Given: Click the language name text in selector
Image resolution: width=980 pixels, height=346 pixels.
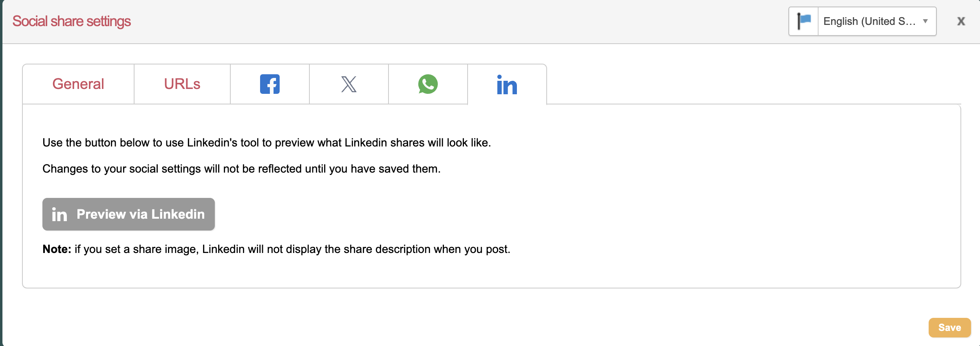Looking at the screenshot, I should tap(870, 21).
